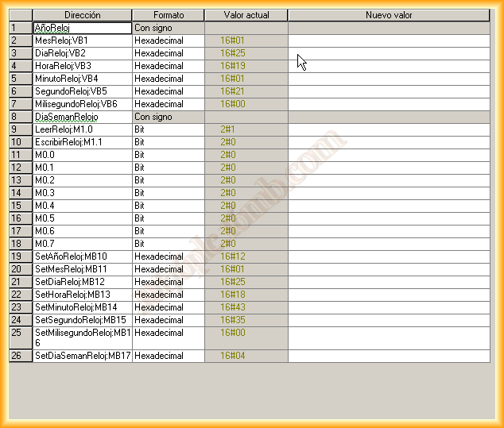504x428 pixels.
Task: Select the Valor actual column header
Action: tap(246, 15)
